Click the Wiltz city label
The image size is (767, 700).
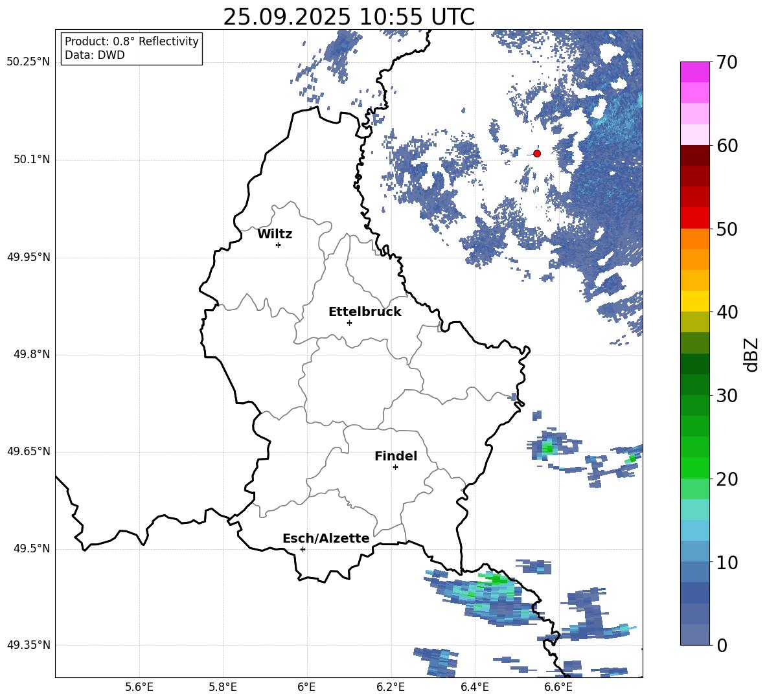click(275, 234)
